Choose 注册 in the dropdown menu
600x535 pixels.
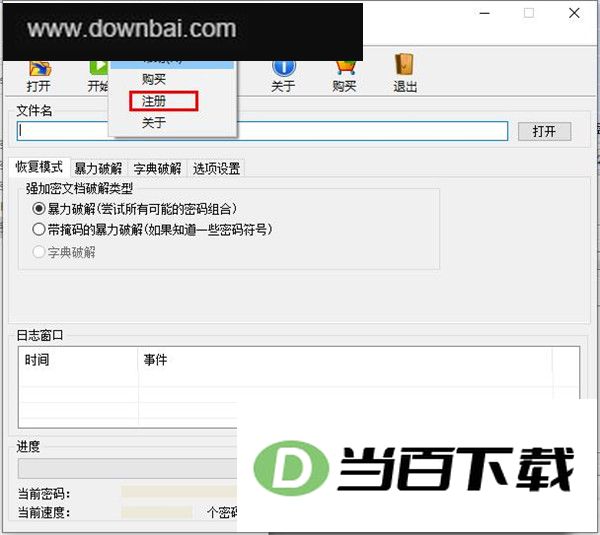[x=153, y=101]
